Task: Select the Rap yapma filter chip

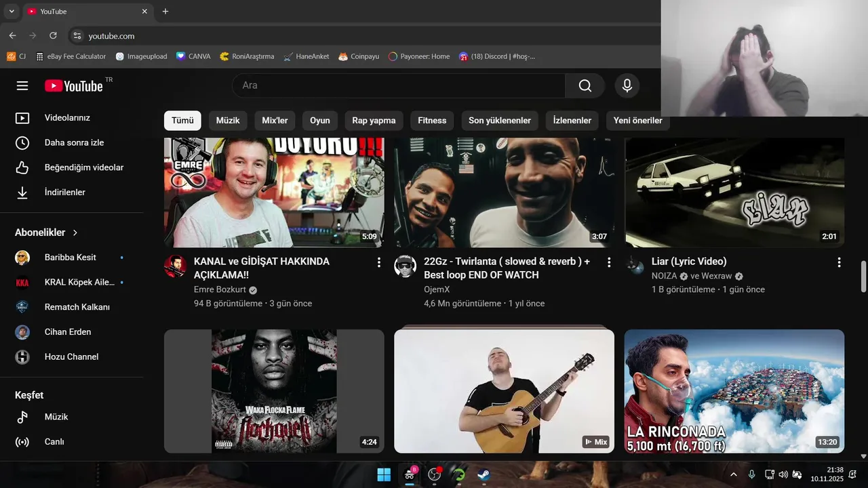Action: tap(374, 121)
